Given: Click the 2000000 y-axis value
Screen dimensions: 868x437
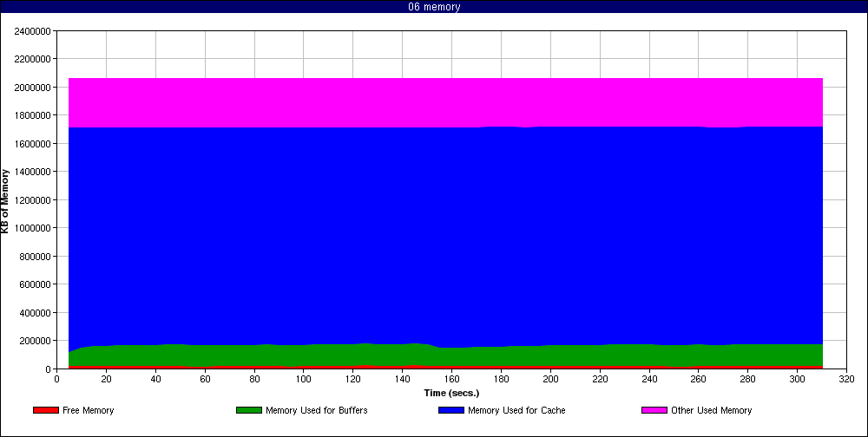Looking at the screenshot, I should 33,88.
